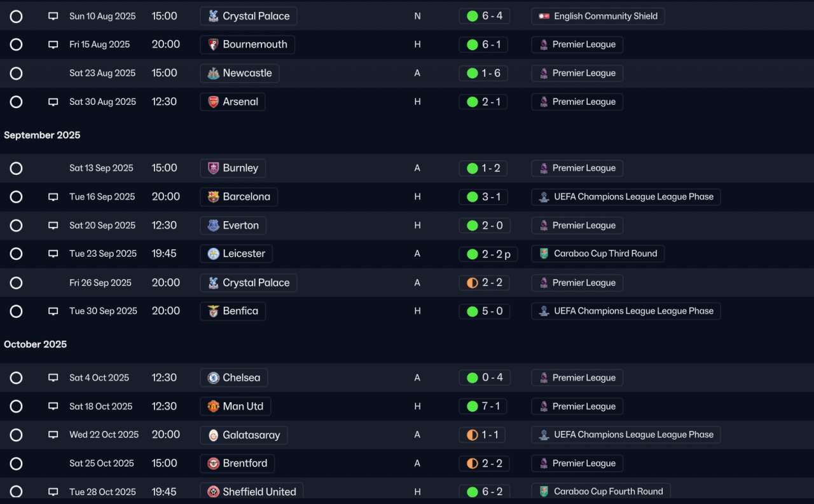Select the radio circle for Newcastle fixture

(x=17, y=73)
